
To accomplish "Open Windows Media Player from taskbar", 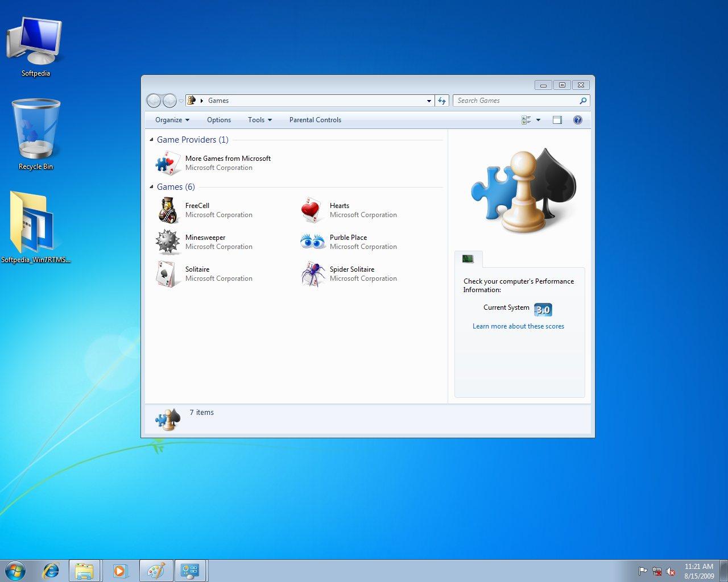I will [x=120, y=571].
